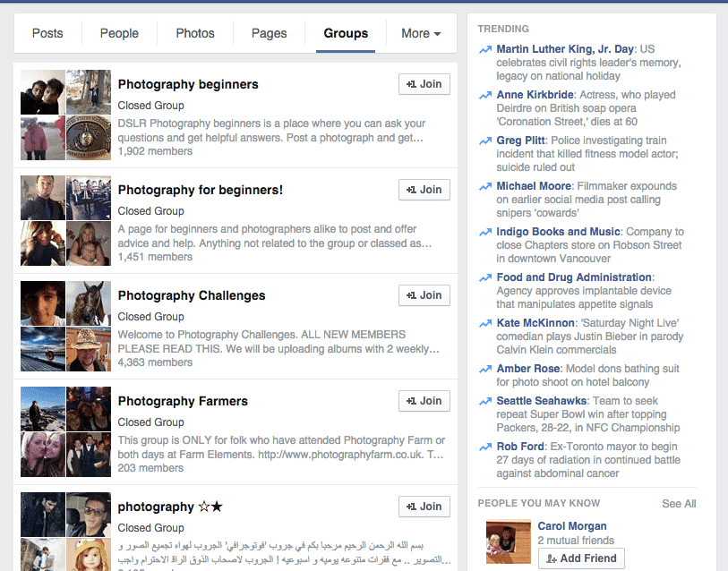
Task: Click trending arrow icon beside Kate McKinnon
Action: [485, 323]
